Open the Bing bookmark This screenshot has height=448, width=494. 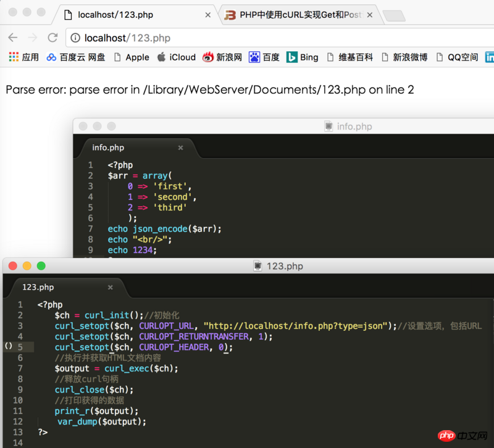pos(303,57)
